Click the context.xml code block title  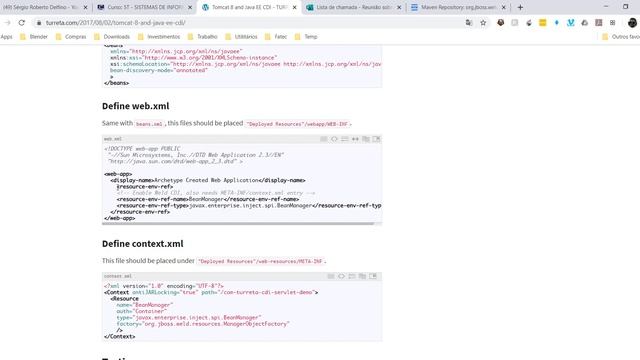pos(118,276)
